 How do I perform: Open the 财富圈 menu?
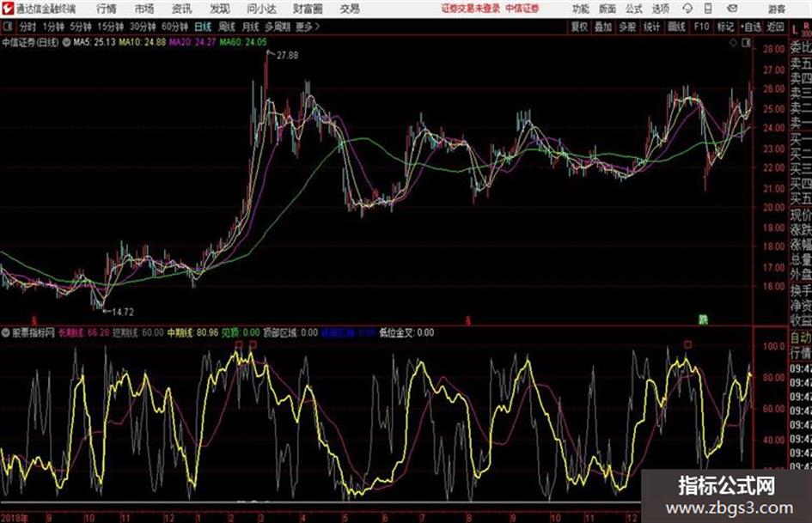tap(308, 9)
